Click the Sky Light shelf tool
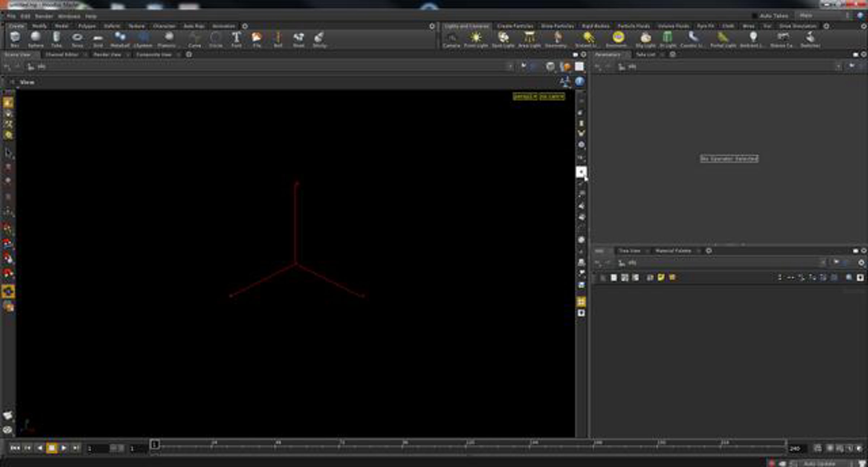The height and width of the screenshot is (467, 868). coord(646,39)
